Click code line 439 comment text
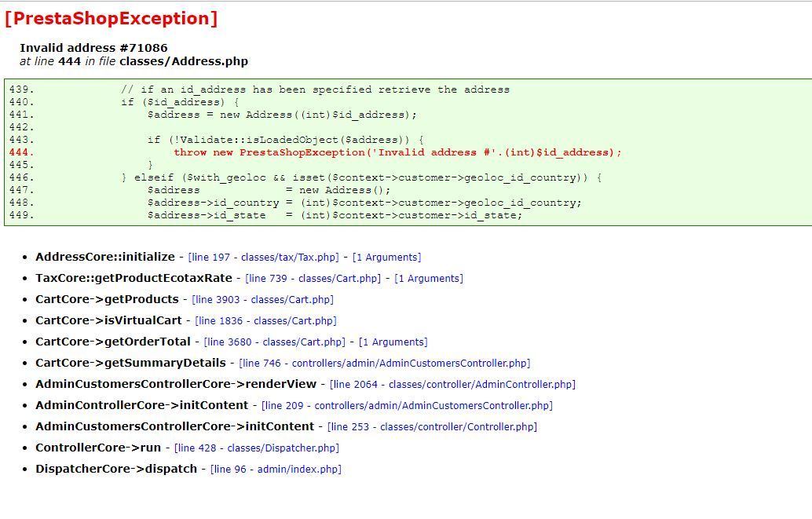Viewport: 812px width, 519px height. tap(315, 90)
